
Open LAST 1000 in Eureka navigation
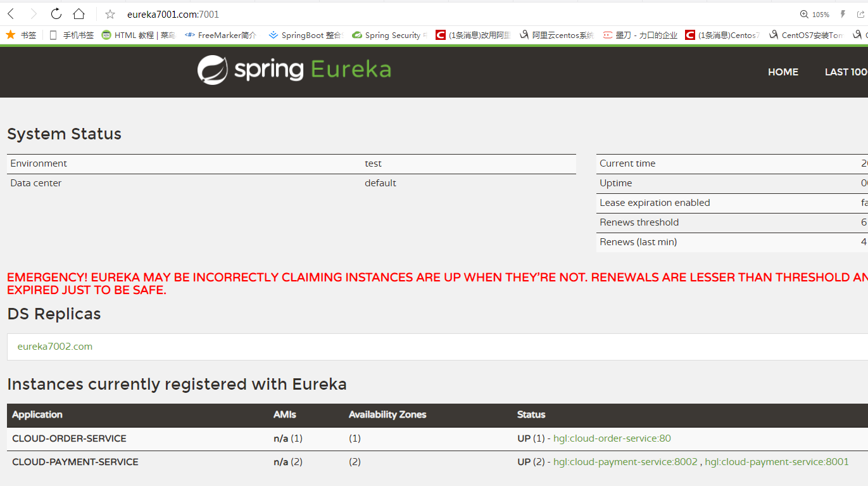click(846, 72)
